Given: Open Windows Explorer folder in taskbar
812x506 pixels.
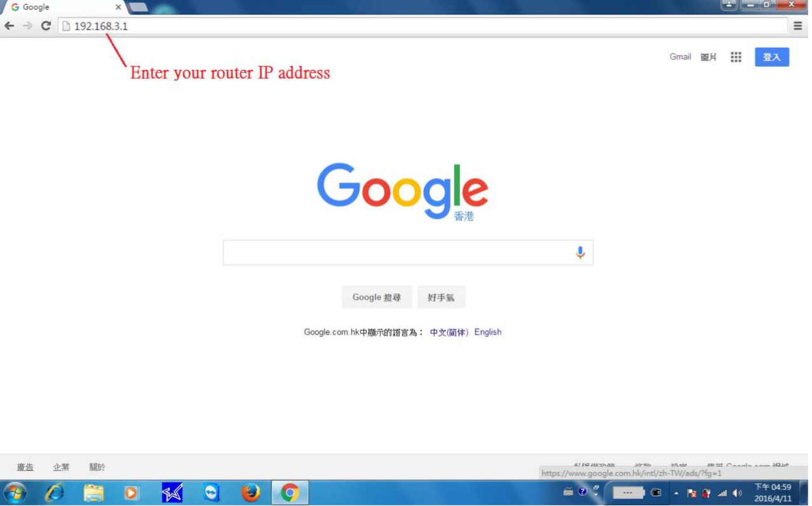Looking at the screenshot, I should point(93,493).
